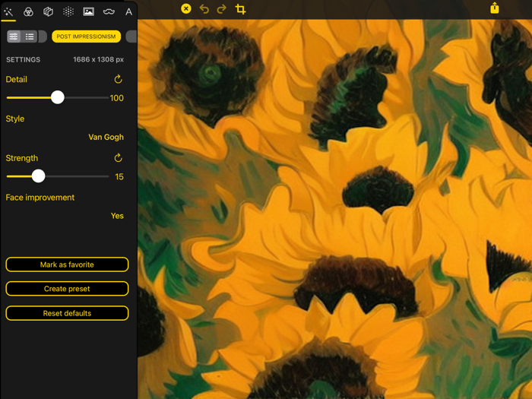532x399 pixels.
Task: Click Mark as favorite button
Action: click(67, 264)
